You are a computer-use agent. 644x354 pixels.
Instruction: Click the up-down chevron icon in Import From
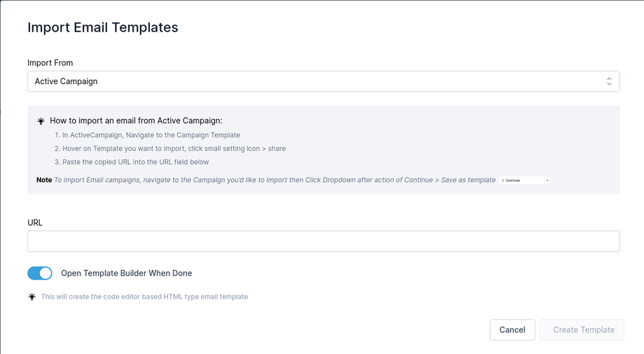click(x=609, y=81)
